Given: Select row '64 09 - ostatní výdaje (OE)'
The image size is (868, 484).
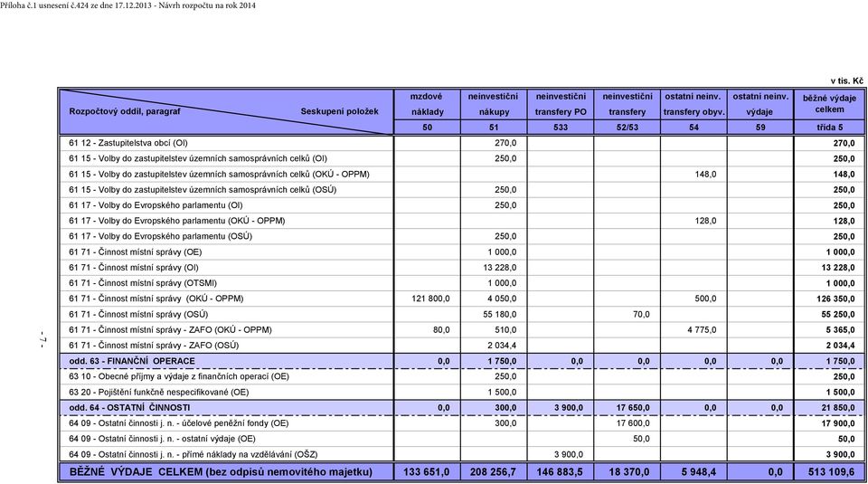Looking at the screenshot, I should click(x=461, y=439).
